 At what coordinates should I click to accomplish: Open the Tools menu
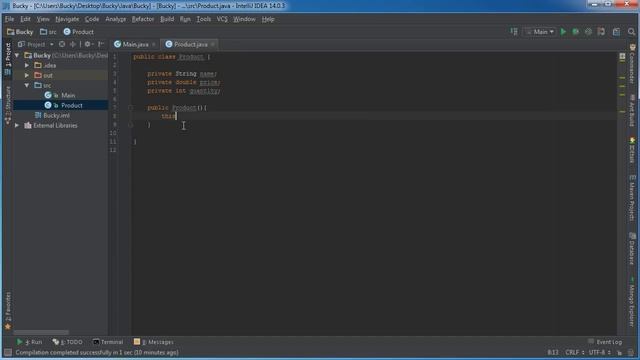pyautogui.click(x=204, y=19)
